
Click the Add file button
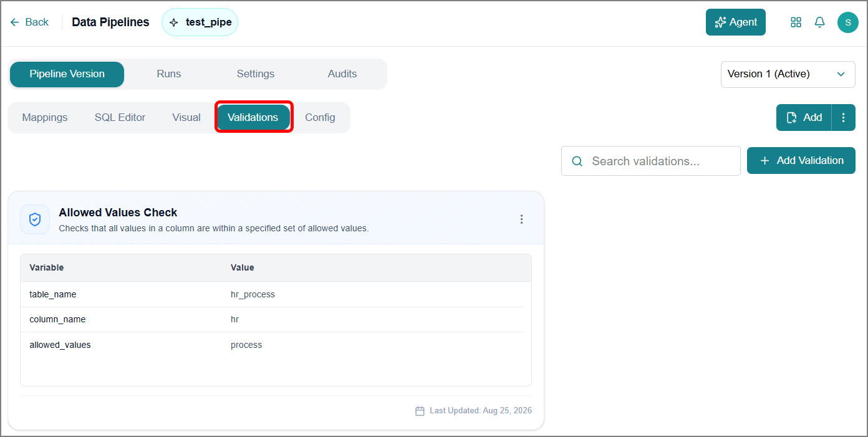pos(804,117)
